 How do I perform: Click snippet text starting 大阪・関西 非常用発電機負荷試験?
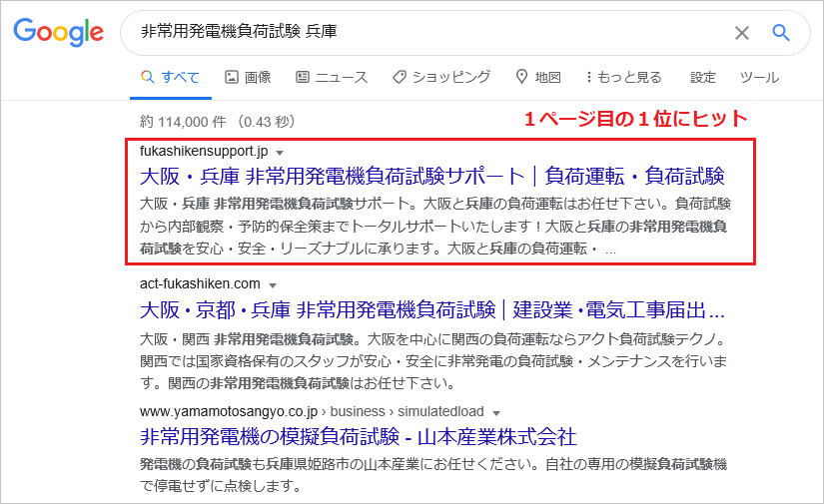coord(433,361)
